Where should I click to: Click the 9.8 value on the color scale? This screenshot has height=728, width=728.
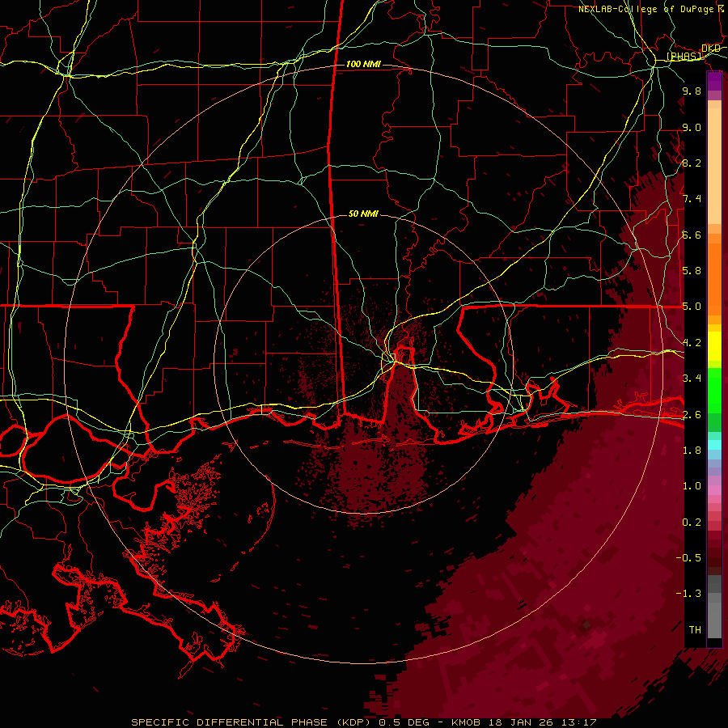[x=692, y=91]
